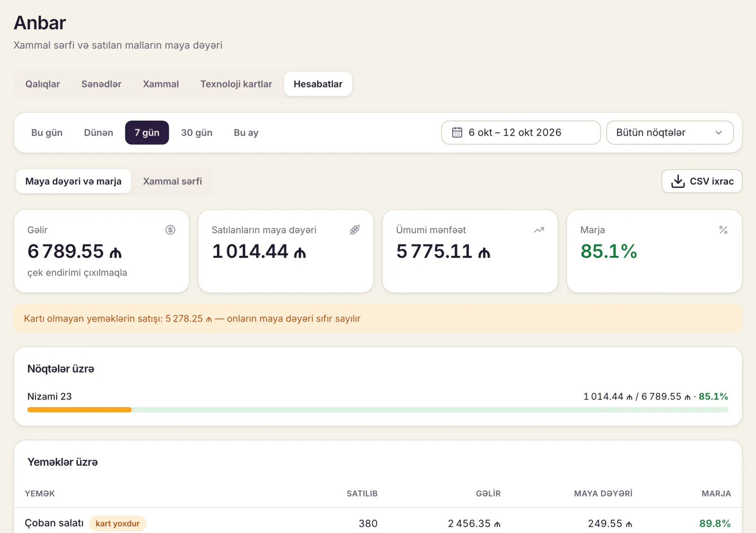Select the 7 gün period
Screen dimensions: 756x533
click(147, 132)
